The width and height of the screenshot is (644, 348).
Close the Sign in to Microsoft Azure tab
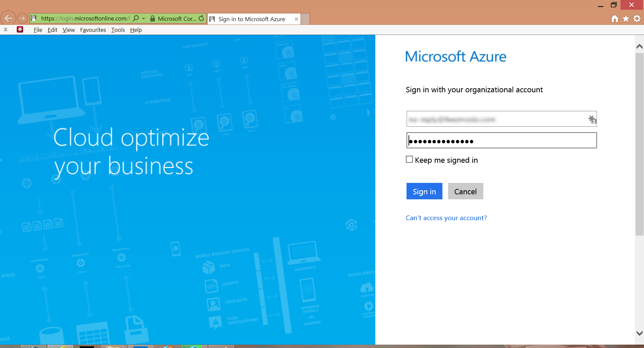coord(297,19)
